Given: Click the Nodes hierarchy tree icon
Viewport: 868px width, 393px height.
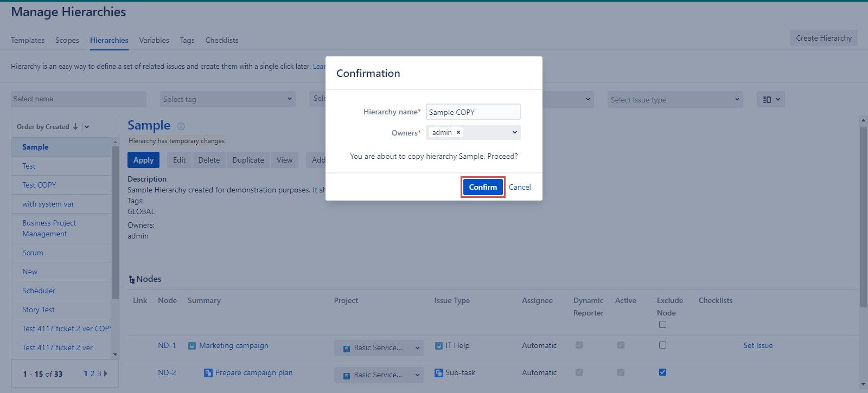Looking at the screenshot, I should pos(132,280).
